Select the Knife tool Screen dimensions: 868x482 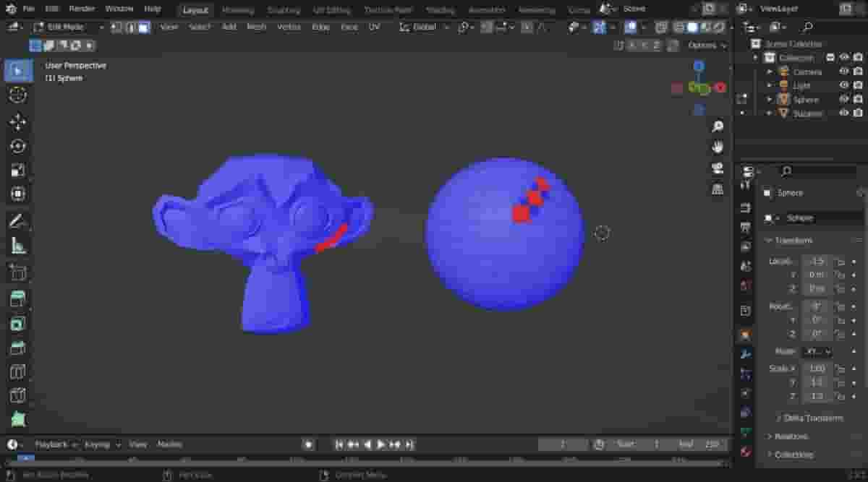(18, 395)
